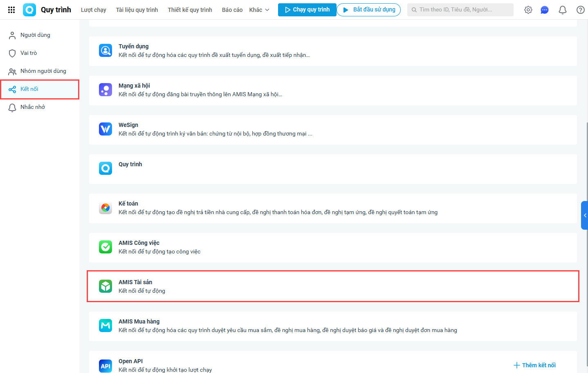Image resolution: width=588 pixels, height=373 pixels.
Task: Open the Lượt chạy menu
Action: tap(94, 10)
